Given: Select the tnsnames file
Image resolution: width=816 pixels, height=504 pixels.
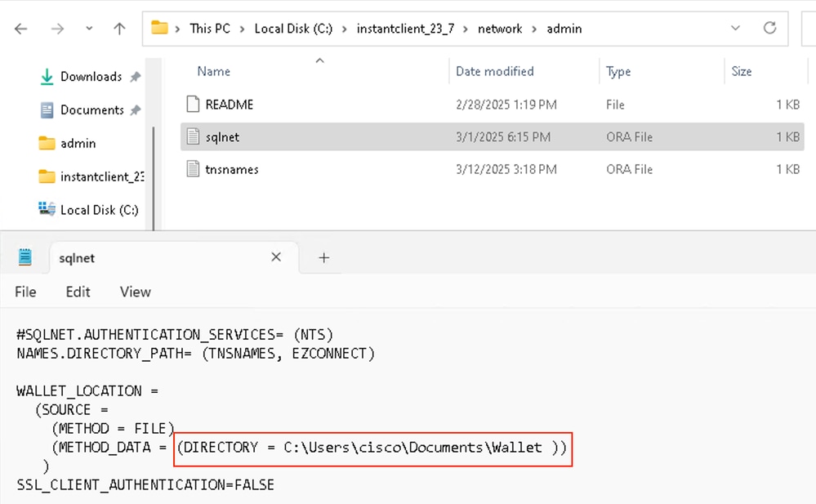Looking at the screenshot, I should click(232, 169).
